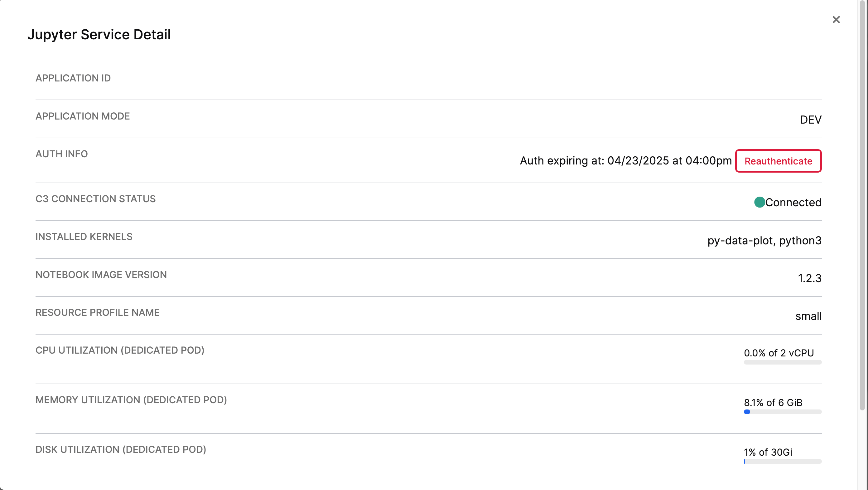Viewport: 868px width, 490px height.
Task: Click the C3 CONNECTION STATUS label
Action: click(x=95, y=198)
